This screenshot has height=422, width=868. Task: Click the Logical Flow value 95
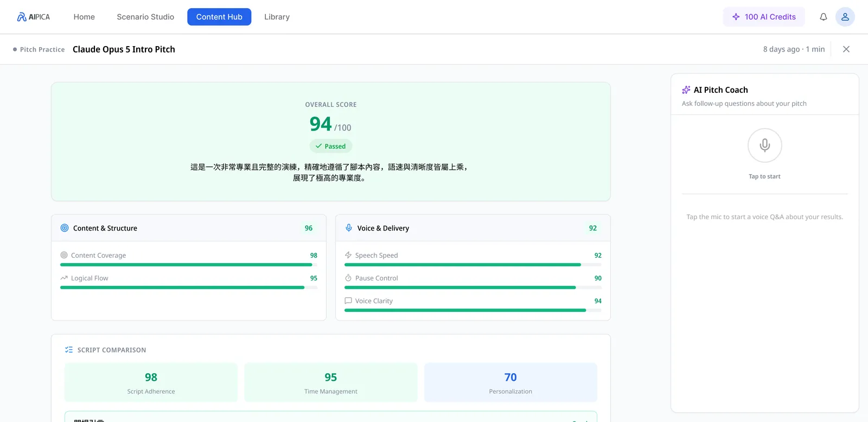click(314, 278)
